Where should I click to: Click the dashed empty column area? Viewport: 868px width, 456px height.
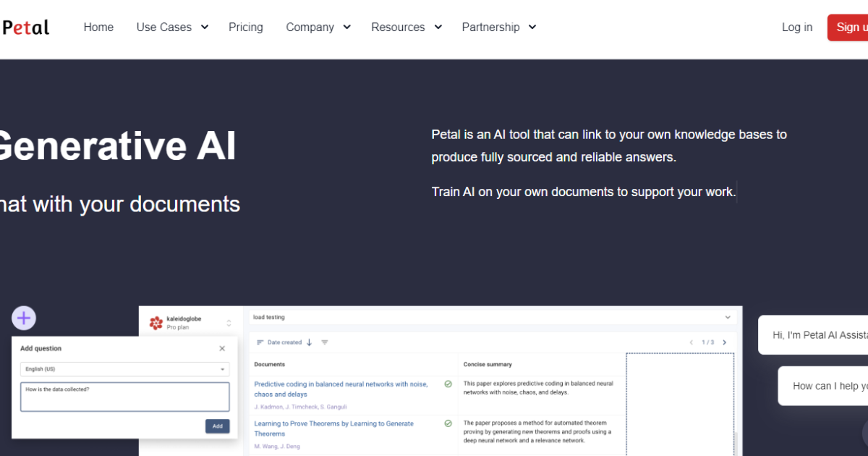coord(680,404)
